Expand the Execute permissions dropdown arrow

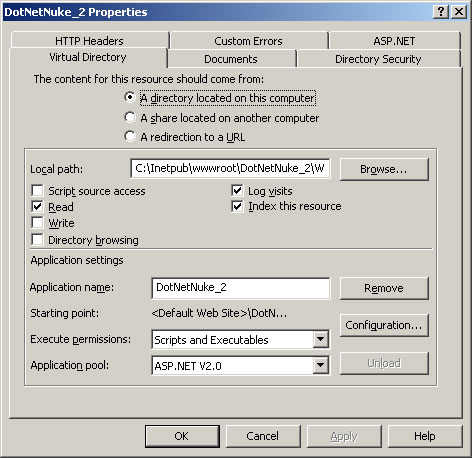tap(321, 339)
